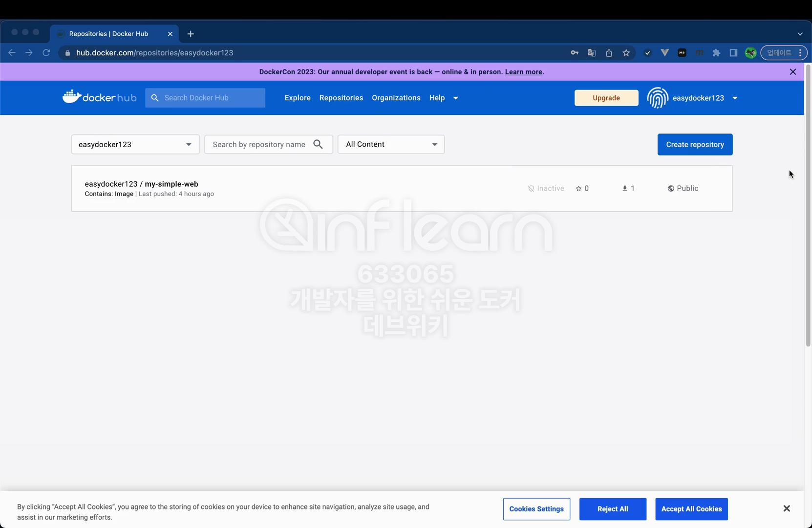The image size is (812, 528).
Task: Click the Upgrade button
Action: click(x=606, y=98)
